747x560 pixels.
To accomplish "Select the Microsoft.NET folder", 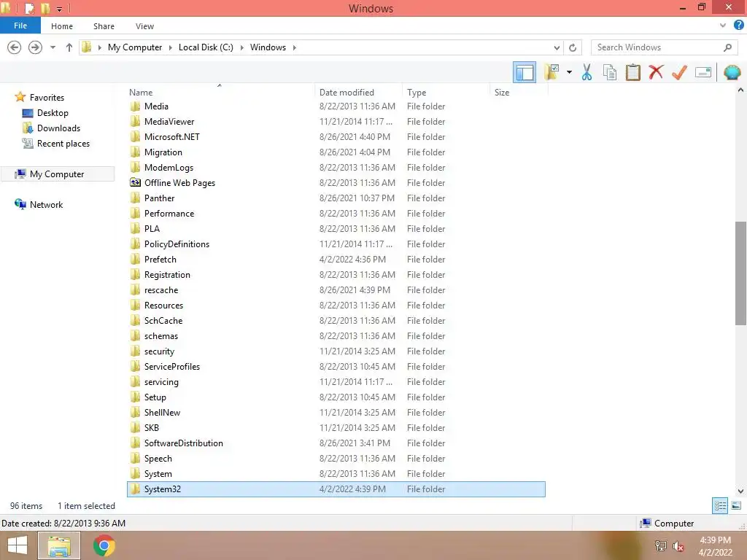I will [172, 136].
